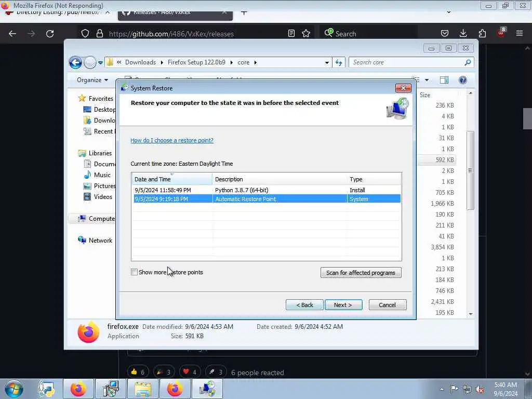Open Explorer recent locations dropdown arrow
Viewport: 532px width, 399px height.
point(100,62)
